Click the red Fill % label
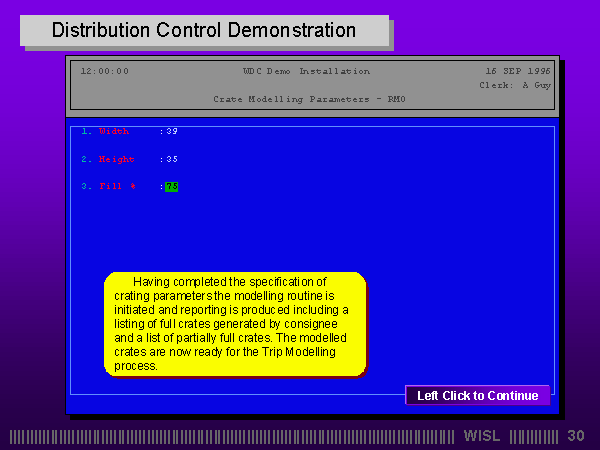 pos(117,186)
